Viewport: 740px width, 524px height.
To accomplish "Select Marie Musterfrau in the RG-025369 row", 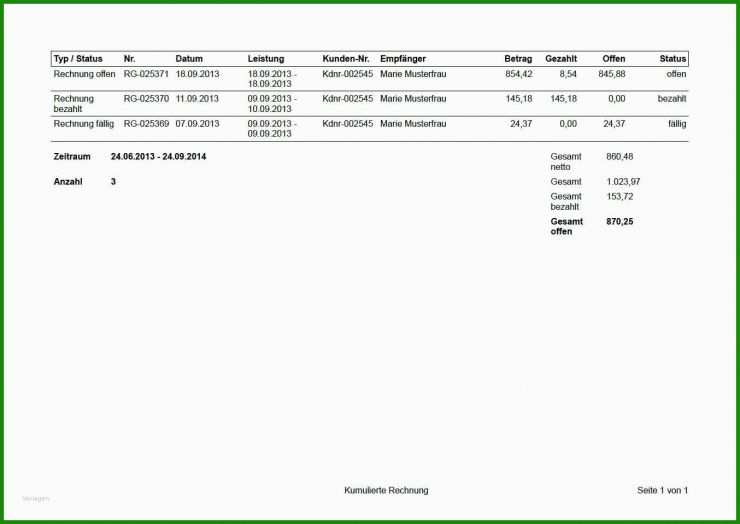I will (413, 124).
